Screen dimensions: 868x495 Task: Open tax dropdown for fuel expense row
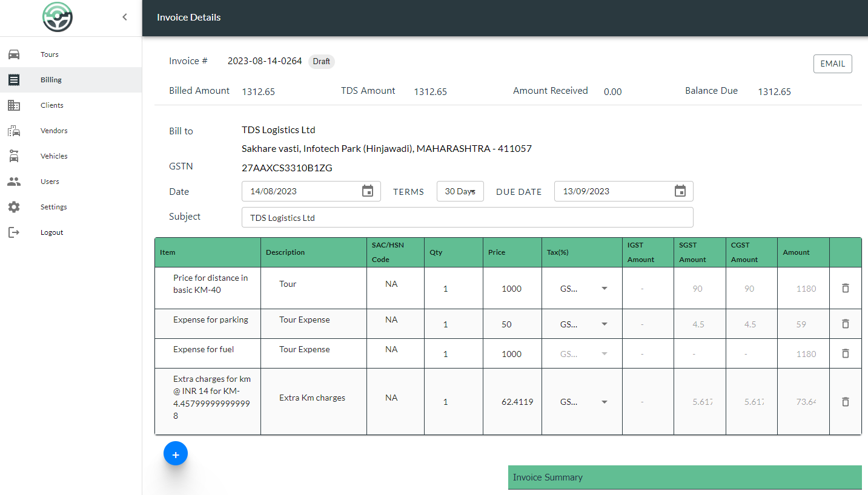[x=585, y=354]
